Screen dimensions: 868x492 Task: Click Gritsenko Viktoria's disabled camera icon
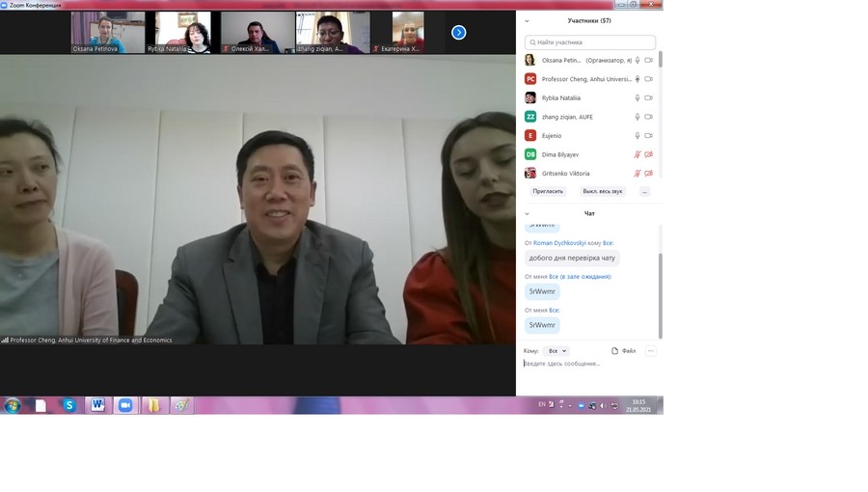pyautogui.click(x=648, y=174)
